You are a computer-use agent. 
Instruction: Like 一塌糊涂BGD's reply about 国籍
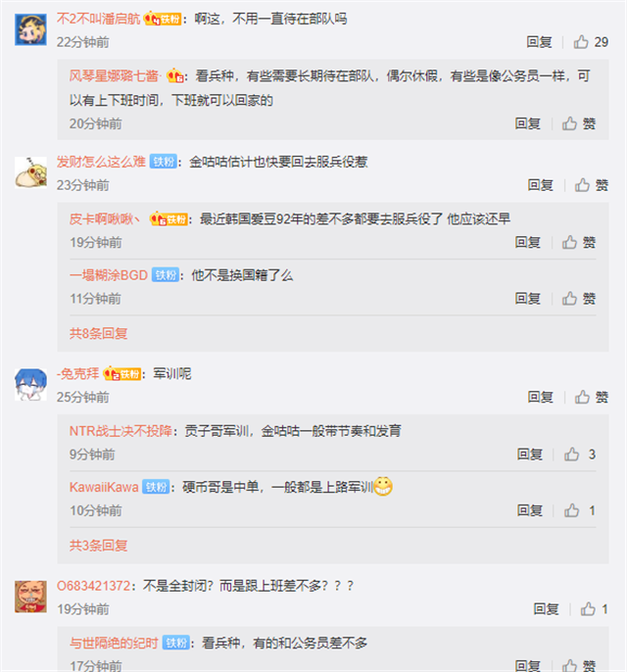(579, 299)
